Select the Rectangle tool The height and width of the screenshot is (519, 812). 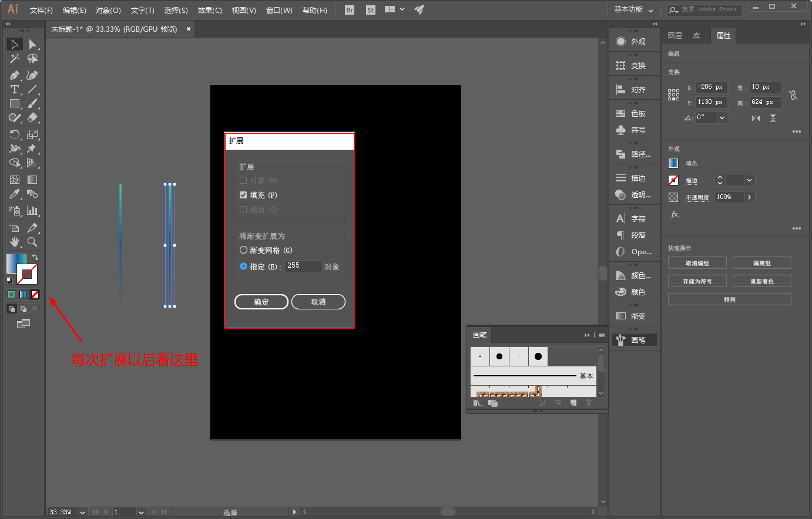[15, 103]
